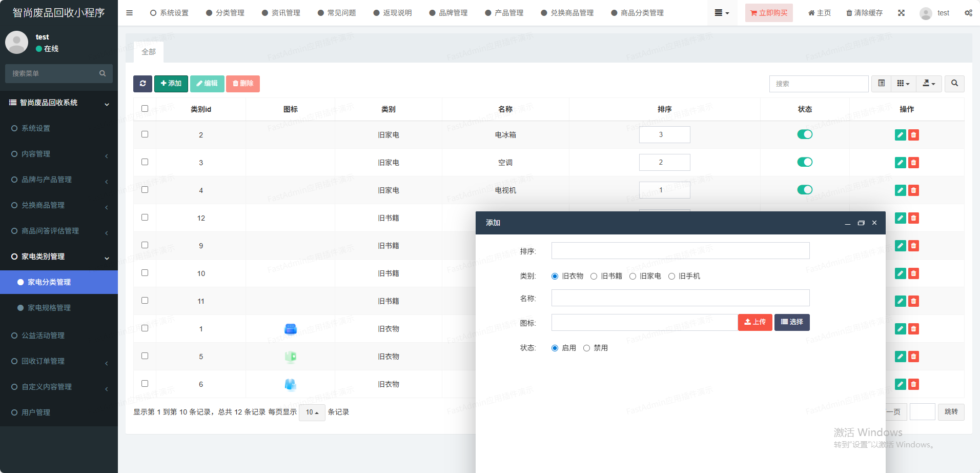
Task: Click the green edit icon for the 电冰箱 row
Action: (900, 135)
